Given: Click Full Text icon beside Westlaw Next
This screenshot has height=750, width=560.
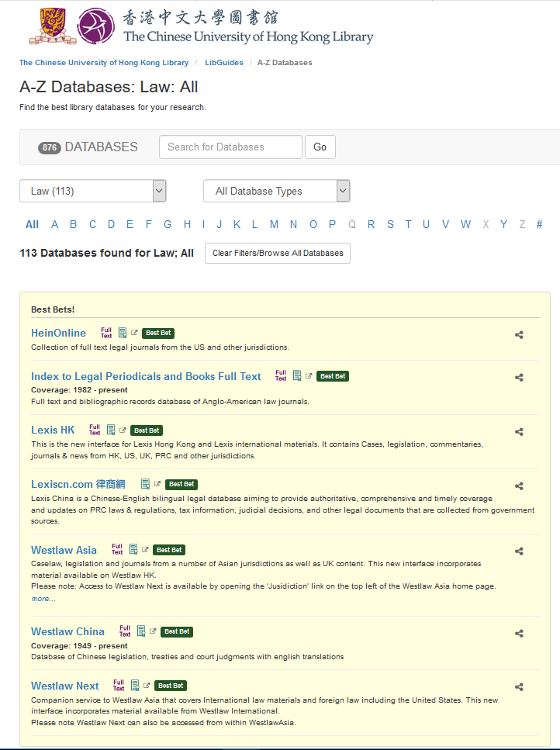Looking at the screenshot, I should (x=119, y=685).
